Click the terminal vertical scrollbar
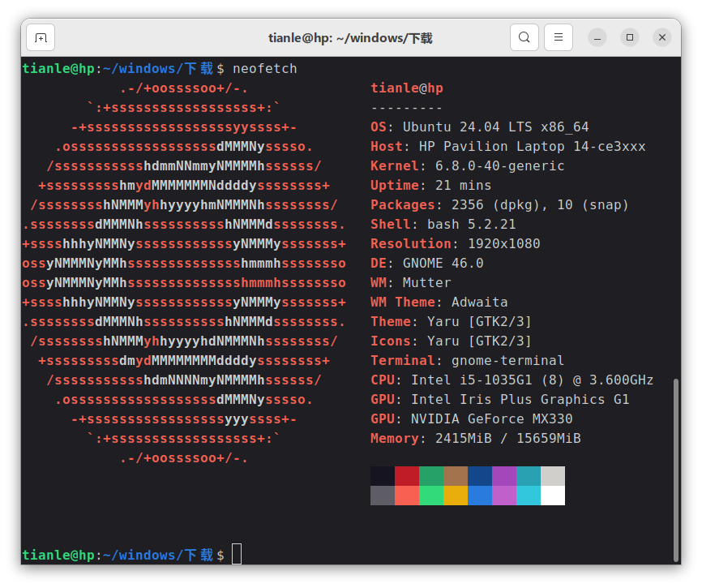The width and height of the screenshot is (702, 588). [x=676, y=470]
